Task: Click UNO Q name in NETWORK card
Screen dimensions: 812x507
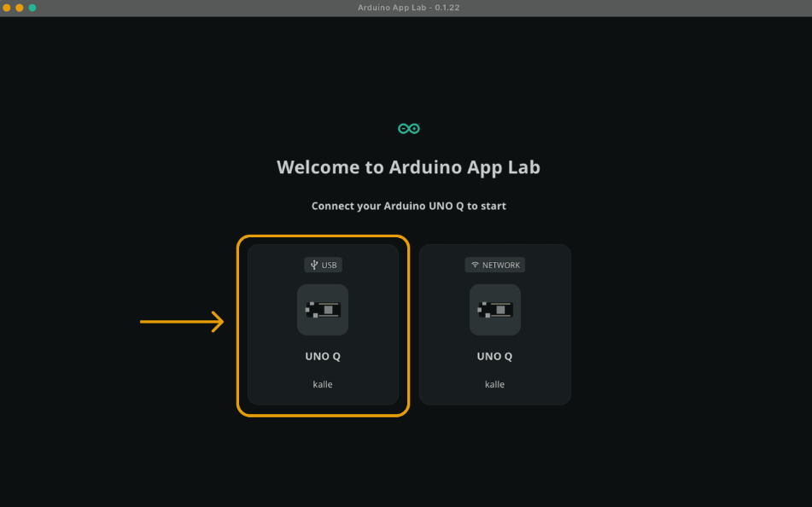Action: (x=494, y=357)
